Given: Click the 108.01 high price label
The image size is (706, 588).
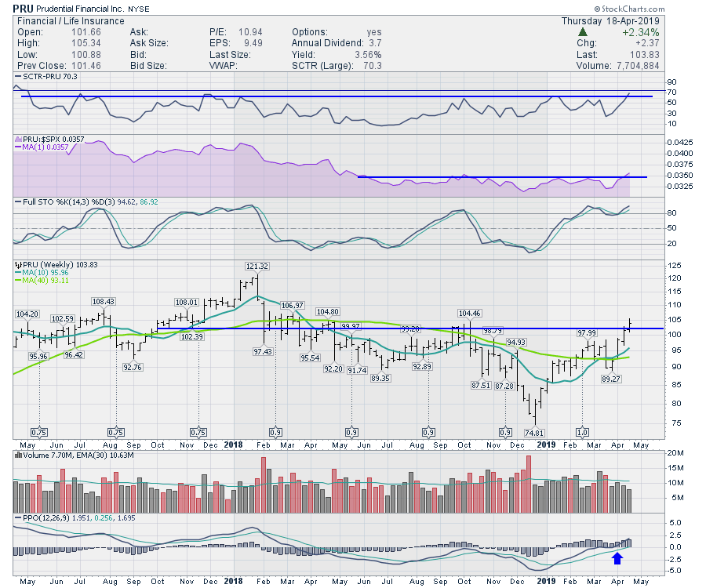Looking at the screenshot, I should pos(187,303).
